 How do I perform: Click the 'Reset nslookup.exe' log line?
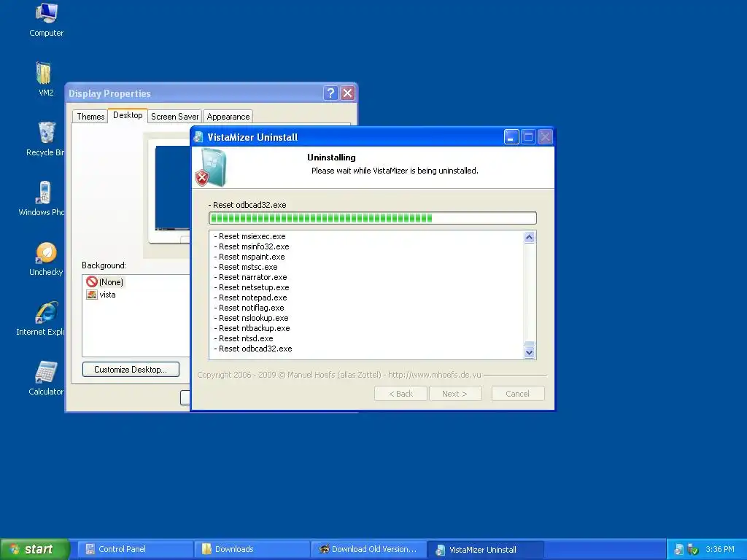[x=251, y=318]
